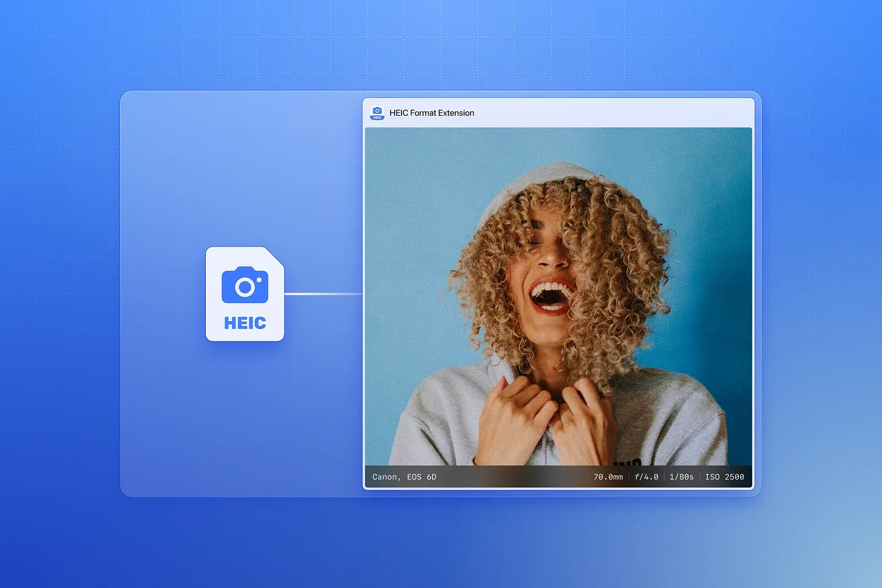Click the "Canon, EOS 6D" camera label
The width and height of the screenshot is (882, 588).
coord(404,477)
